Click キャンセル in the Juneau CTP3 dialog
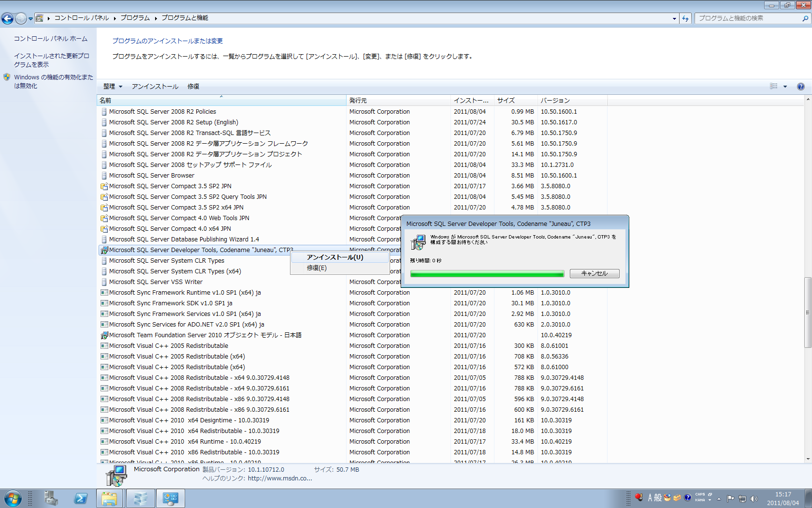This screenshot has height=508, width=812. (x=594, y=273)
